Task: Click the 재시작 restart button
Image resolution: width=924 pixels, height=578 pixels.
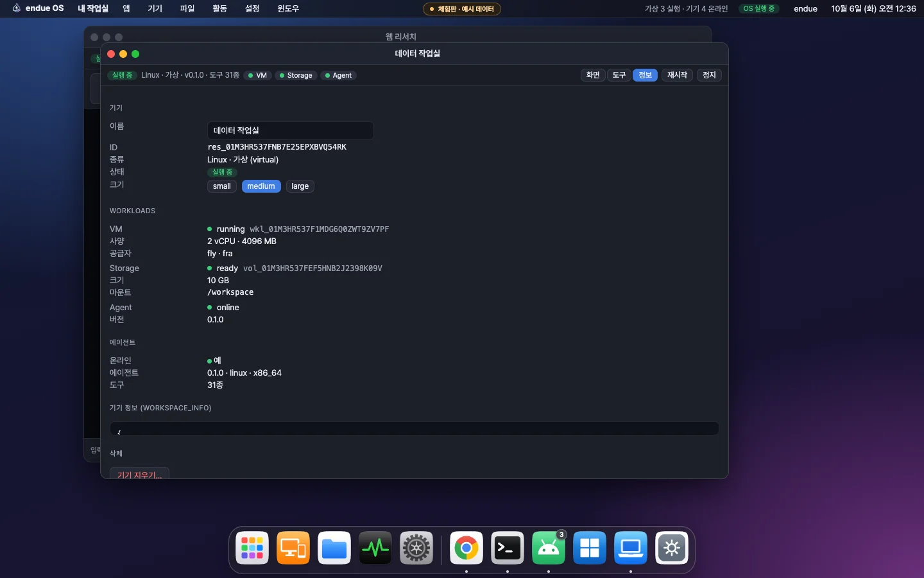Action: 677,75
